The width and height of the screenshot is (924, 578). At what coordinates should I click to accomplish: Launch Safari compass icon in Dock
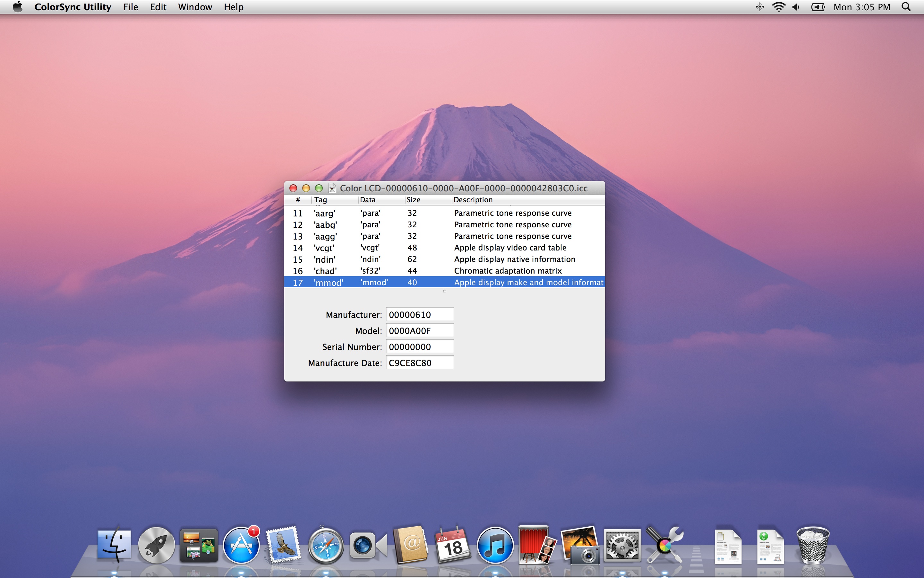[x=326, y=545]
